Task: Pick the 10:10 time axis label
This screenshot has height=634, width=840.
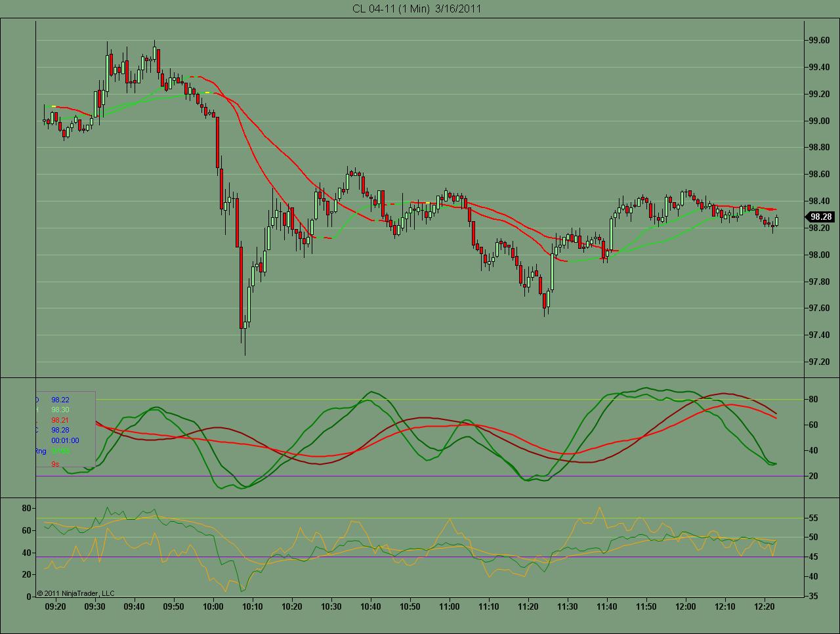Action: pyautogui.click(x=253, y=607)
